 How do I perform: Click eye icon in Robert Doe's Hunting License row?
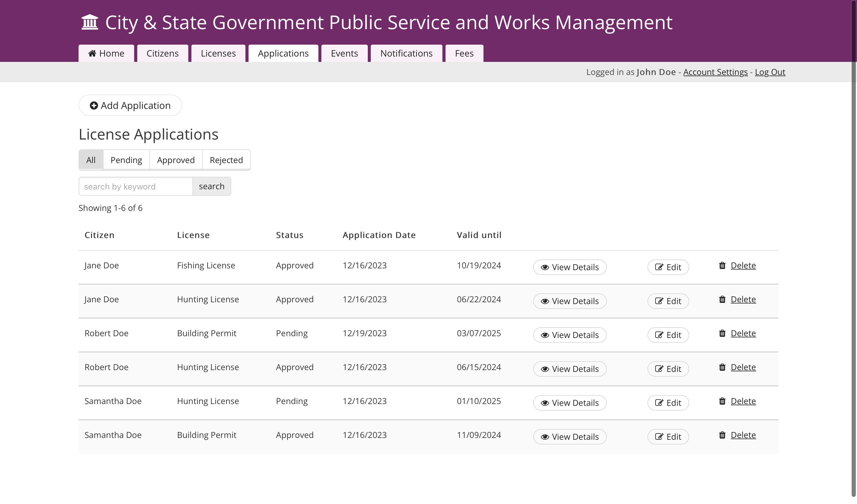tap(545, 369)
